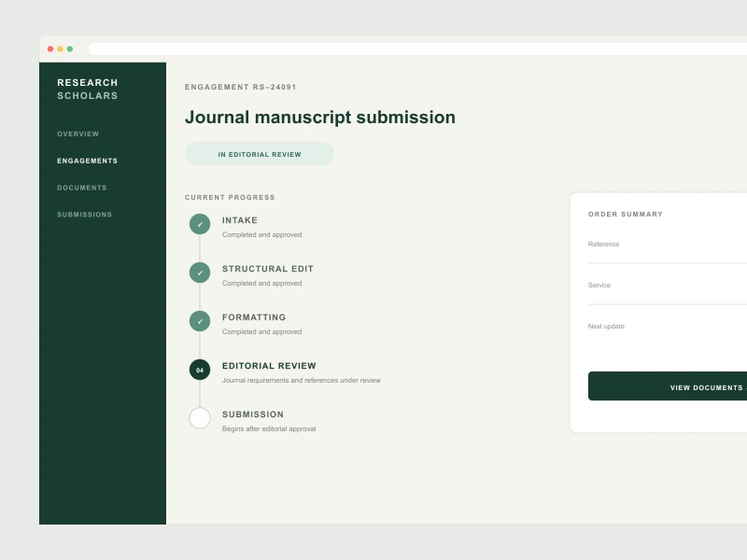Click the Intake step checkmark circle
This screenshot has width=747, height=560.
click(x=200, y=224)
